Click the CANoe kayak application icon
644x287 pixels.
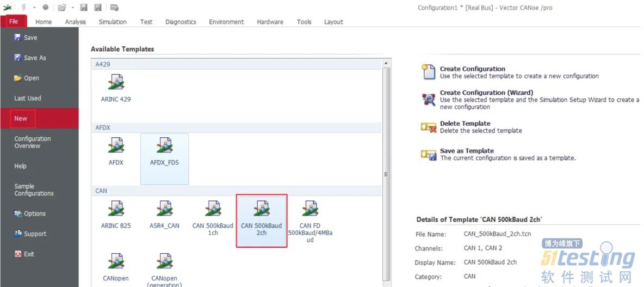tap(7, 7)
